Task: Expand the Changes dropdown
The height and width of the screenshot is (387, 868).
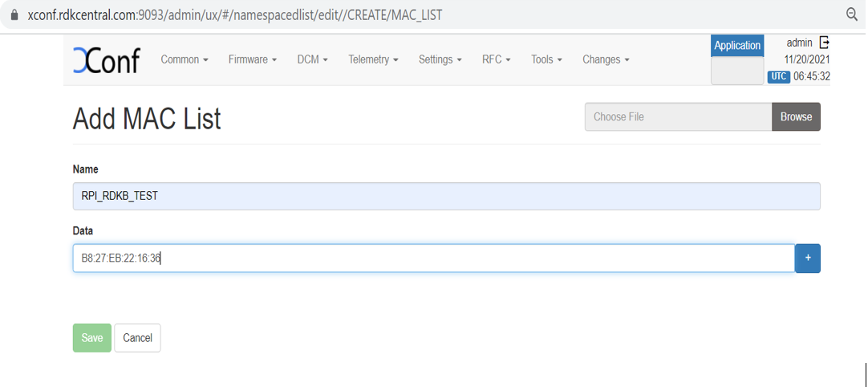Action: click(x=606, y=59)
